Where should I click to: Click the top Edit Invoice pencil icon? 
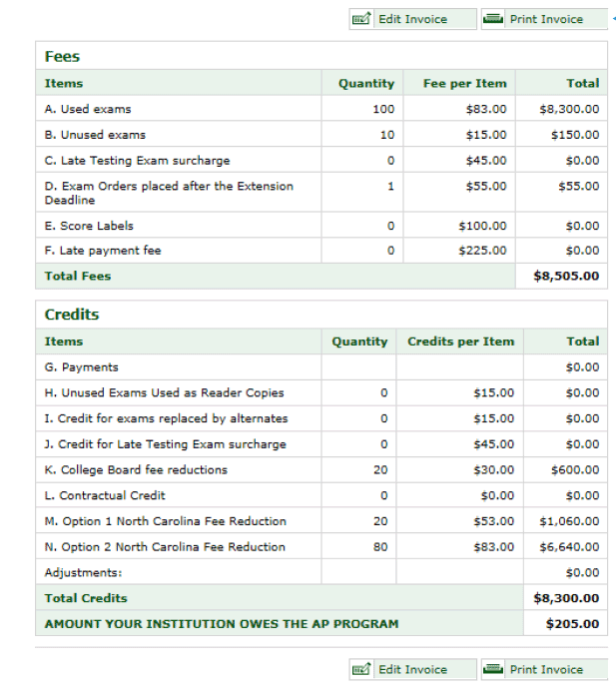click(361, 19)
